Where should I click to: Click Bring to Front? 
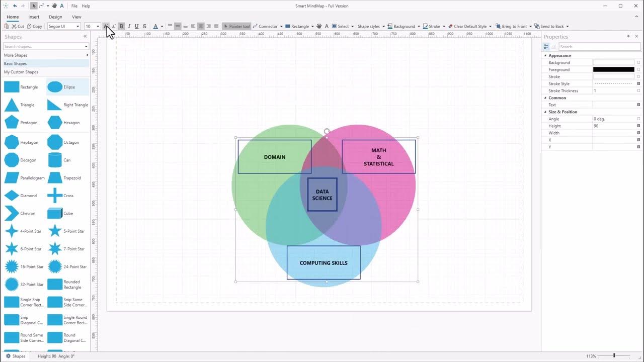(512, 26)
